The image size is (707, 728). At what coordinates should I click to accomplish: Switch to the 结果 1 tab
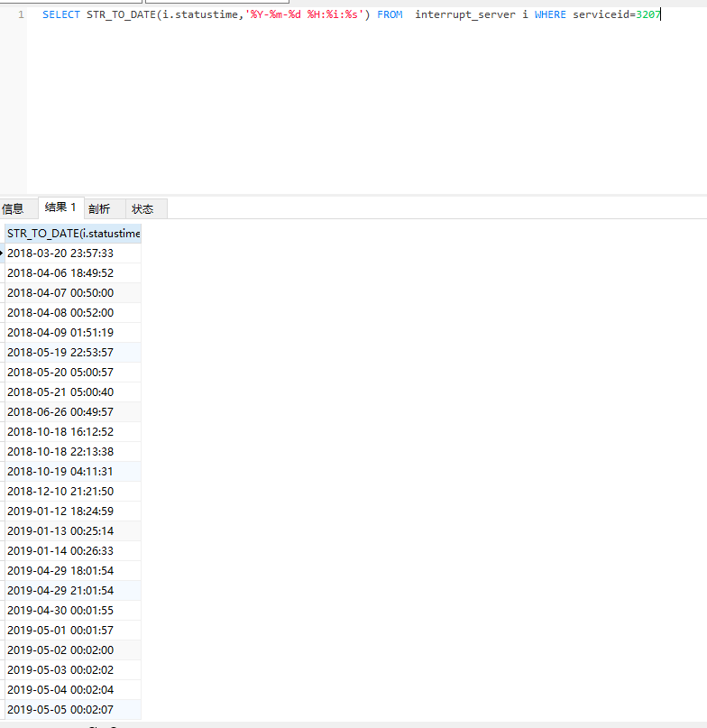[x=60, y=207]
